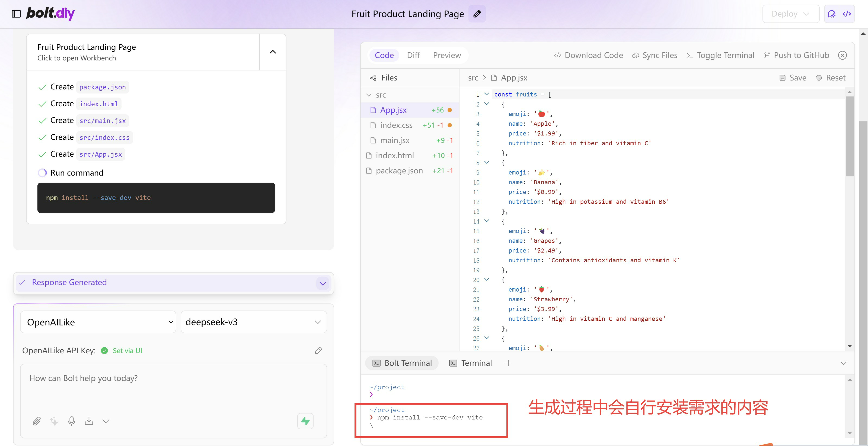Click Push to GitHub
The height and width of the screenshot is (446, 868).
click(x=797, y=55)
